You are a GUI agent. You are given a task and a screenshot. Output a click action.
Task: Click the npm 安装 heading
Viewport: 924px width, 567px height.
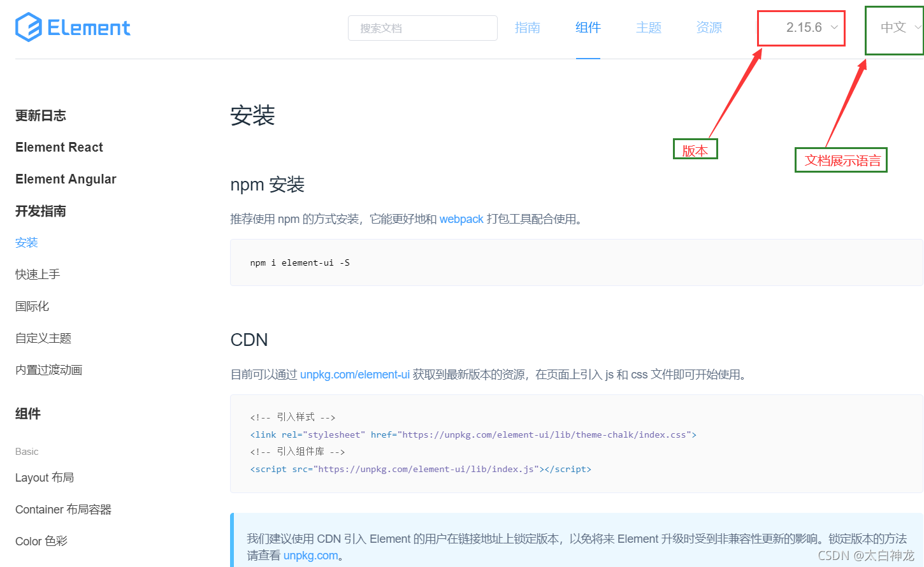268,185
